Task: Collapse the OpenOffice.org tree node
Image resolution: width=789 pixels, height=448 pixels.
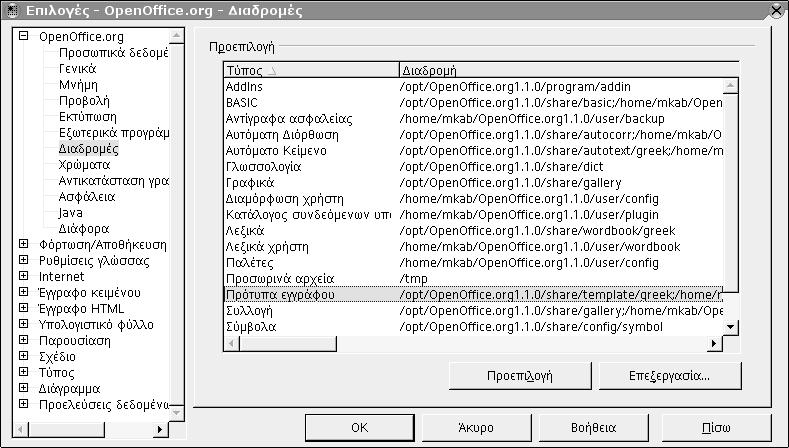Action: coord(23,36)
